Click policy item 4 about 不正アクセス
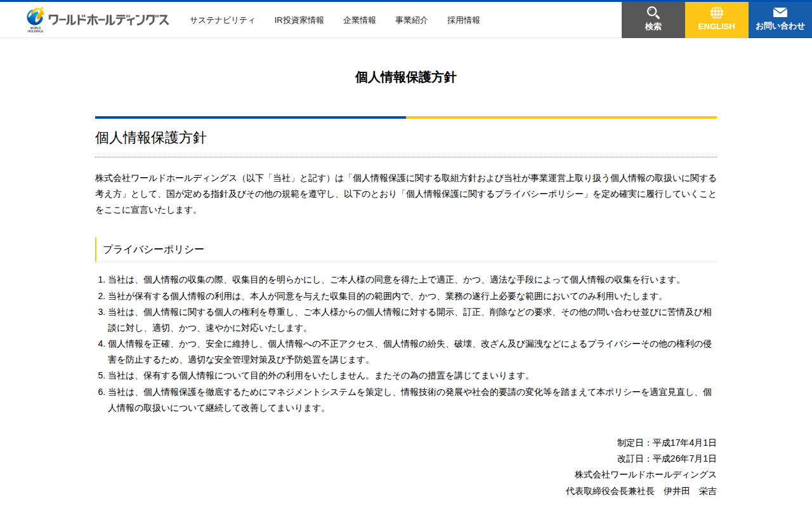The height and width of the screenshot is (508, 812). click(x=410, y=352)
